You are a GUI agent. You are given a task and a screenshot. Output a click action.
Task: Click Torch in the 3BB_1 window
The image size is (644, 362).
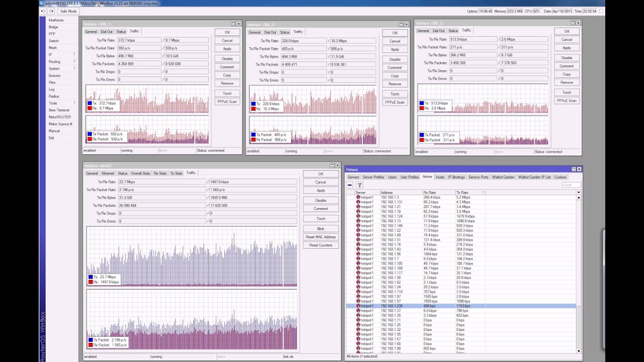click(227, 94)
